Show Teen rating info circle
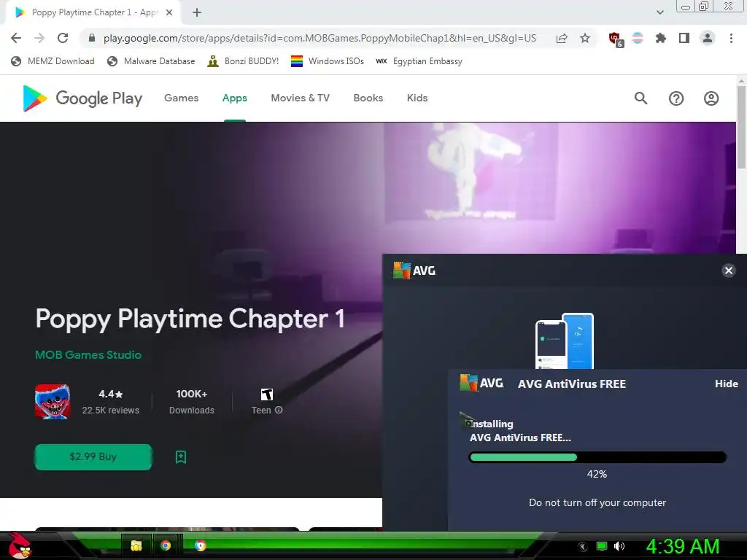Viewport: 747px width, 560px height. coord(279,410)
